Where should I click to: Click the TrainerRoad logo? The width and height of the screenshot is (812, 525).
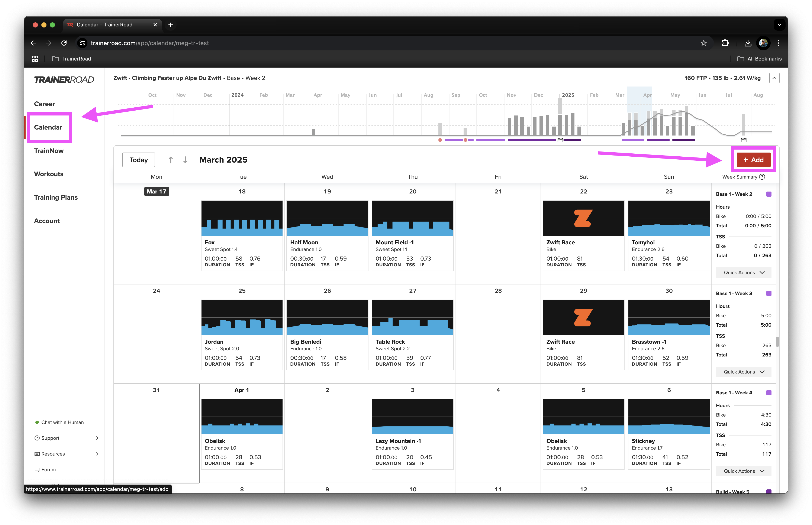tap(64, 79)
